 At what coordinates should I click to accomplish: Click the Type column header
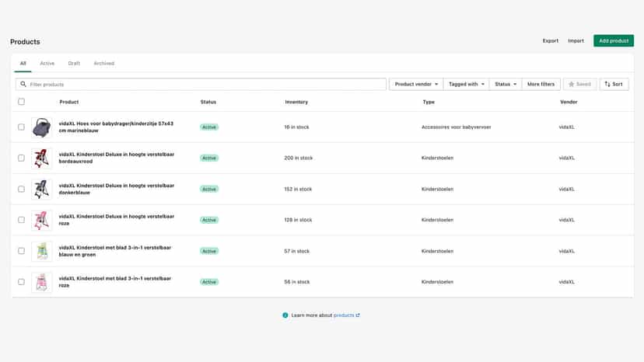[x=429, y=102]
